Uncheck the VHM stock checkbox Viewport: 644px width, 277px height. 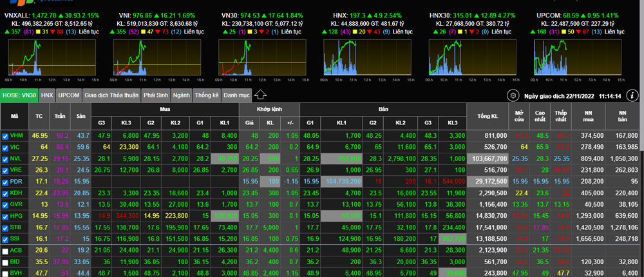[6, 136]
